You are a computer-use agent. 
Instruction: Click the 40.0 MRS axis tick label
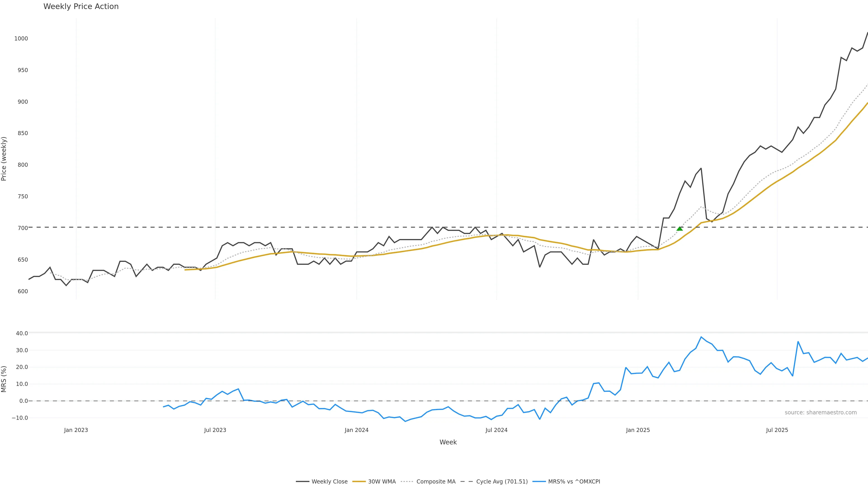click(x=22, y=333)
